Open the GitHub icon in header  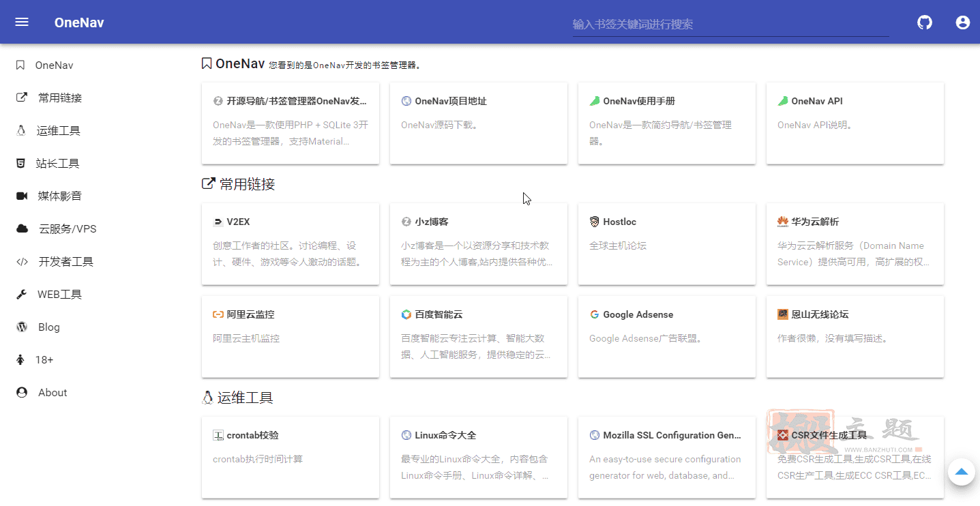tap(924, 23)
